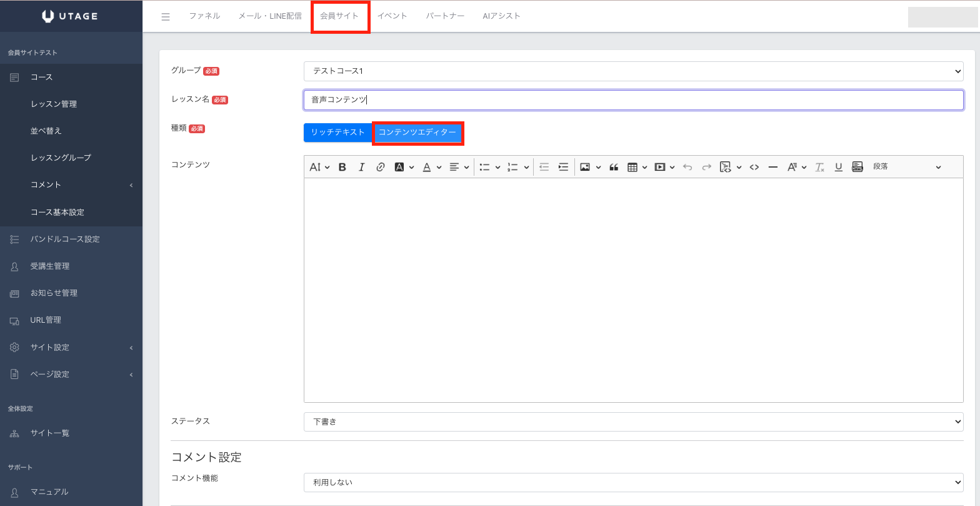Open the ステータス dropdown set to 下書き
Image resolution: width=980 pixels, height=506 pixels.
(x=633, y=422)
